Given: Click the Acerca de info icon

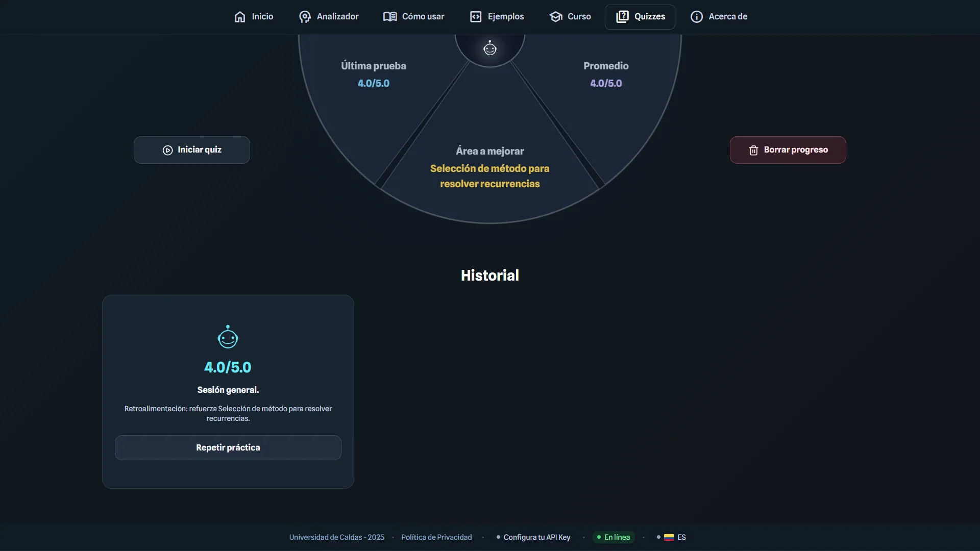Looking at the screenshot, I should [697, 17].
